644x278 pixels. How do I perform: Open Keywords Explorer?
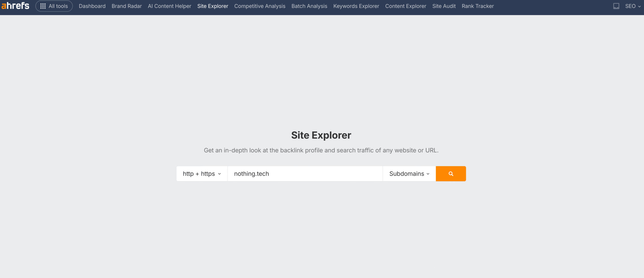pyautogui.click(x=356, y=6)
